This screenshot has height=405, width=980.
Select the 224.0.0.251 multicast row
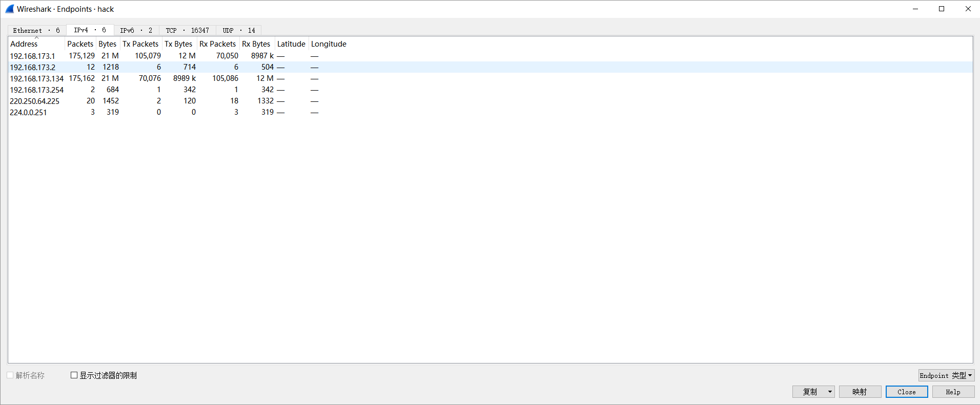coord(29,112)
